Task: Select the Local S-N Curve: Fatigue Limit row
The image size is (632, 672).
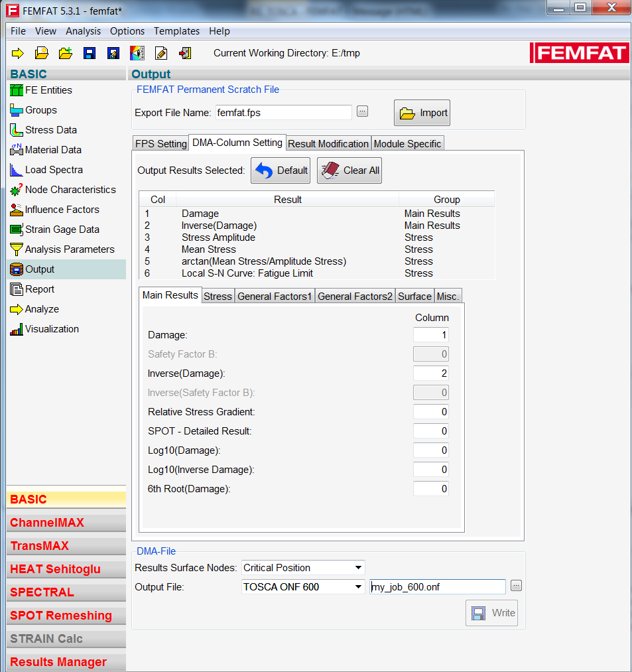Action: pos(316,273)
